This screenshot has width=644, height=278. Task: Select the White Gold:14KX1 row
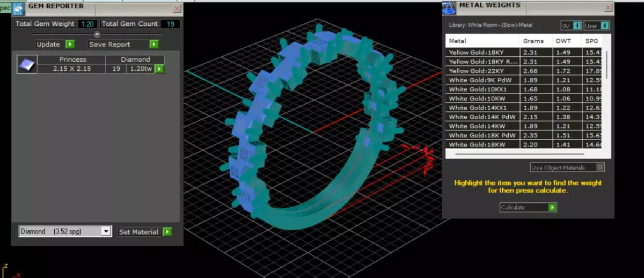tap(524, 107)
